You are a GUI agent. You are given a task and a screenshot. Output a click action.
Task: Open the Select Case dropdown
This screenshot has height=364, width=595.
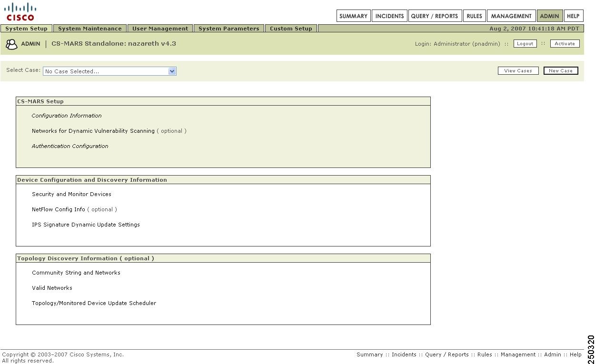109,71
